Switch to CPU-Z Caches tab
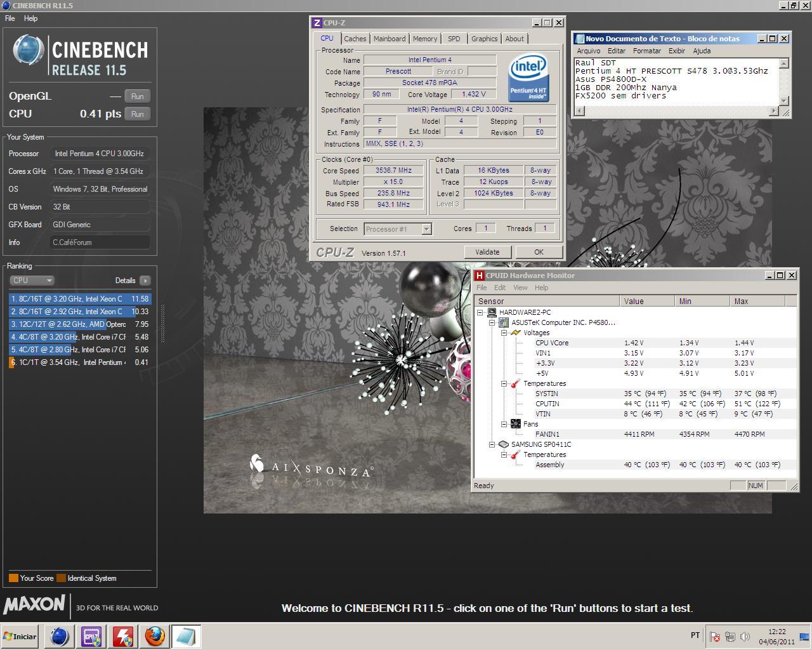Image resolution: width=812 pixels, height=650 pixels. (x=355, y=39)
